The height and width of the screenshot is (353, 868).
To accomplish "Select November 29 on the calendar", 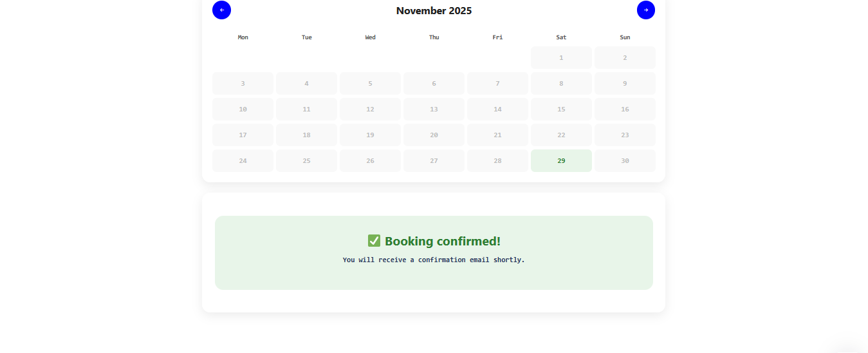I will click(x=561, y=160).
